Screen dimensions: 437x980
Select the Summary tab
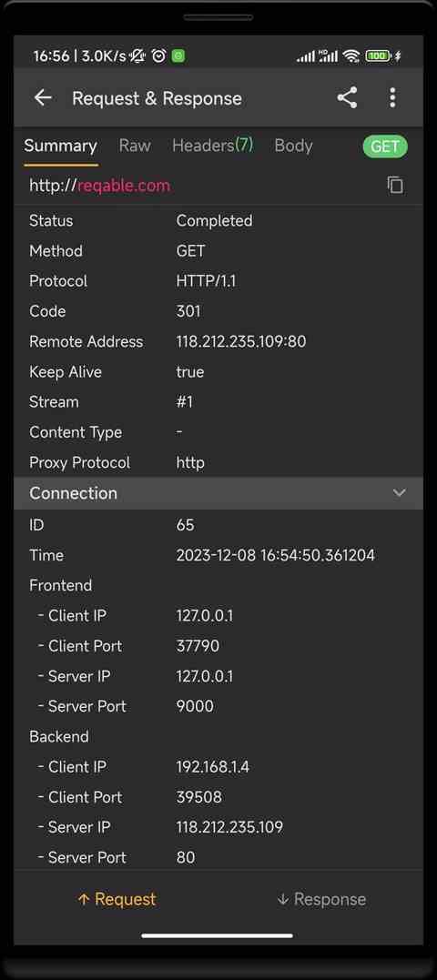coord(61,146)
